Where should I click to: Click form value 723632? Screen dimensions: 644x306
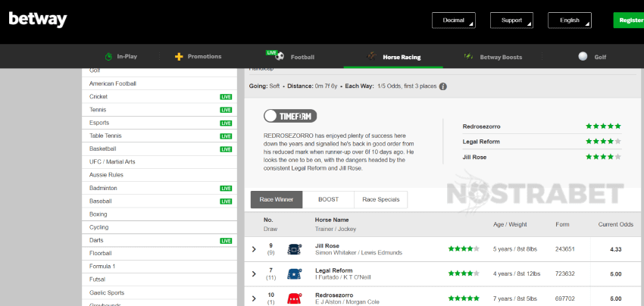(565, 273)
